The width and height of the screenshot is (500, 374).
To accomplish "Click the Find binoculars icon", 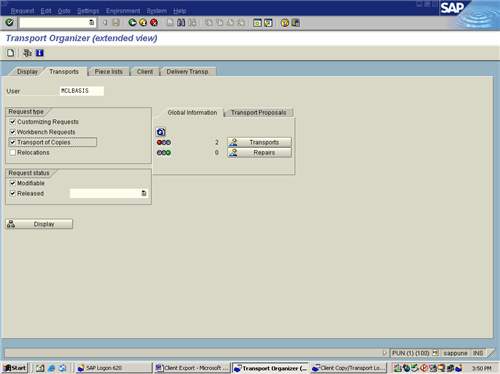I will tap(181, 22).
